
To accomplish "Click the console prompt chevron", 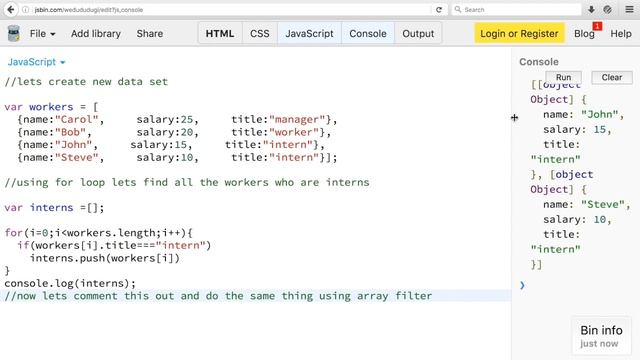I will 522,285.
